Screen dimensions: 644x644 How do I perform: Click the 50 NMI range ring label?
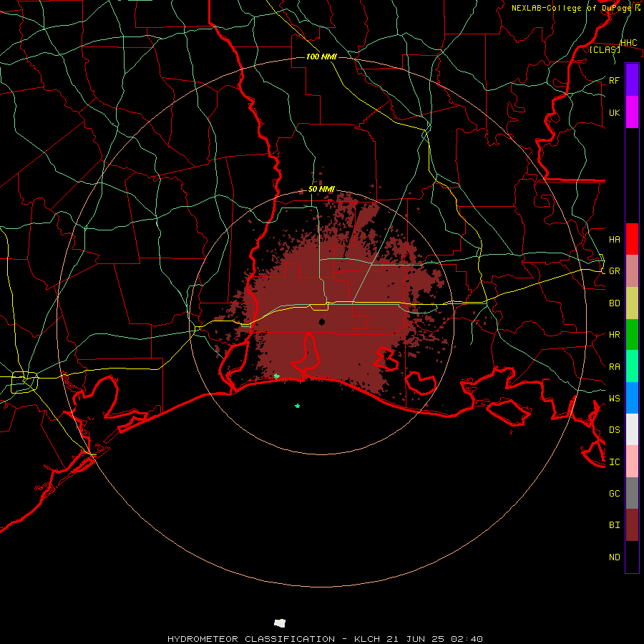321,189
